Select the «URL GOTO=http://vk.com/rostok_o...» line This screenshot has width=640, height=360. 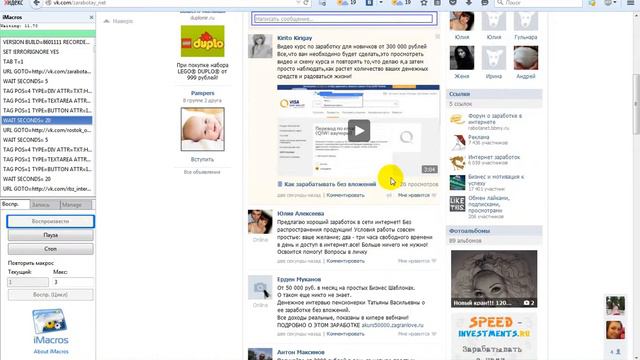click(x=47, y=130)
